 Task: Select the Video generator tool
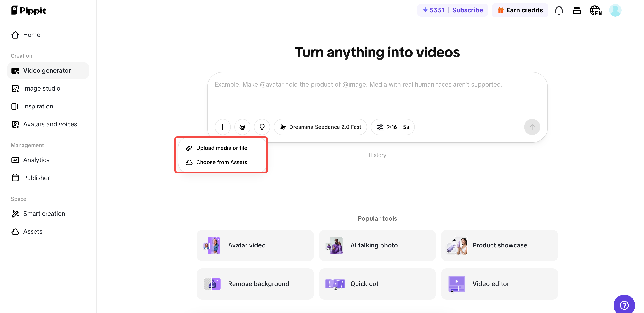[47, 70]
